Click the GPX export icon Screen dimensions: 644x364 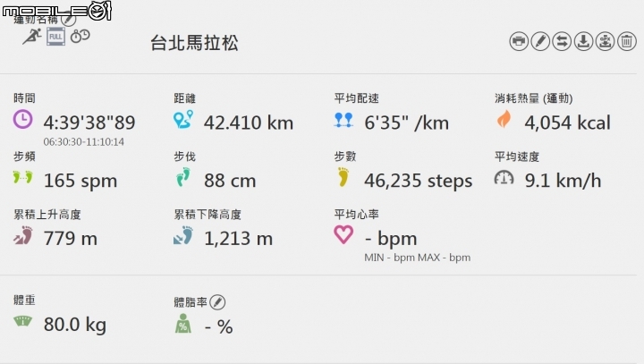click(x=605, y=41)
